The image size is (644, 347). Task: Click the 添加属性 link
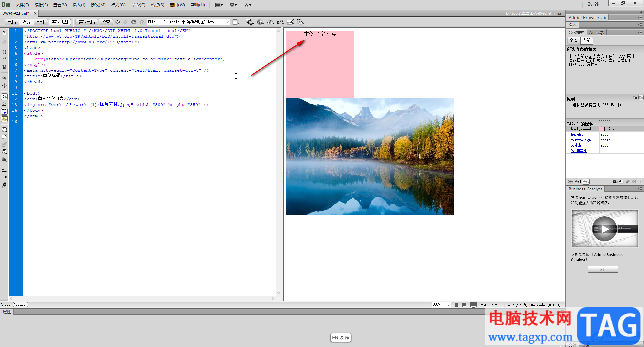click(579, 151)
